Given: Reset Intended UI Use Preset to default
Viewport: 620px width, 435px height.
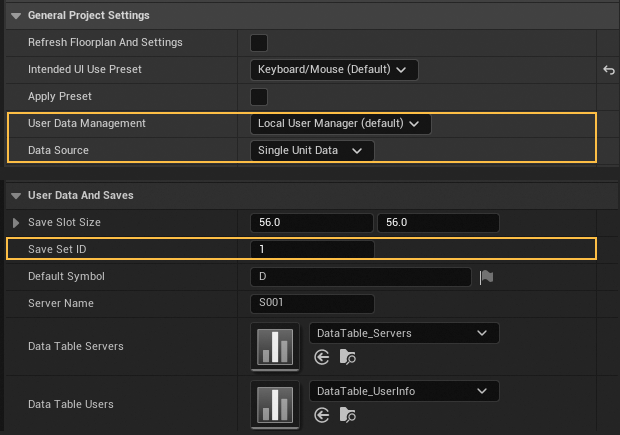Looking at the screenshot, I should tap(607, 70).
